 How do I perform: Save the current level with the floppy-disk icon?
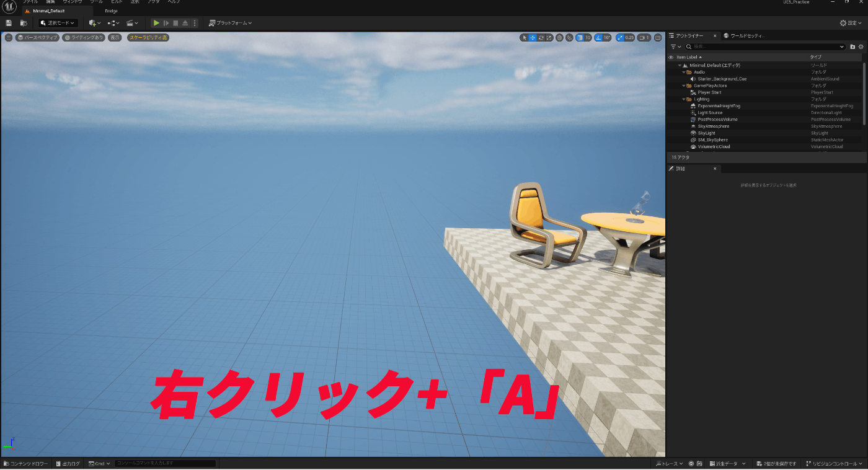[9, 23]
